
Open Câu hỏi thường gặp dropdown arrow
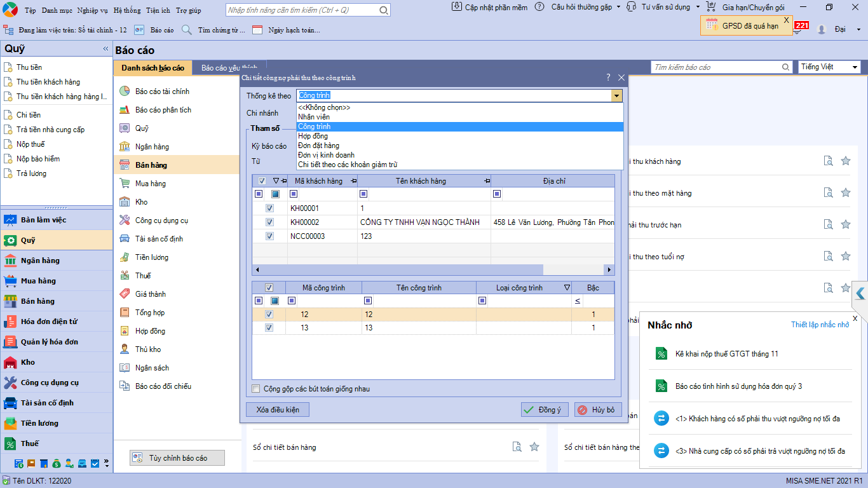pos(618,7)
